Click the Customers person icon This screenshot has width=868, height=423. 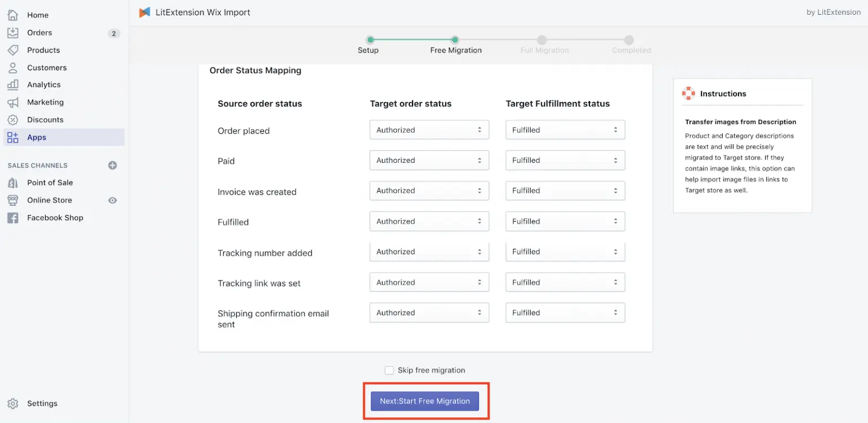click(x=12, y=68)
